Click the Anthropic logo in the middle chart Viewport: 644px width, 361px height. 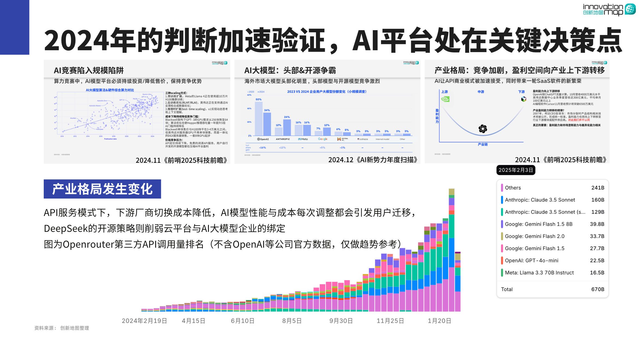pos(283,139)
